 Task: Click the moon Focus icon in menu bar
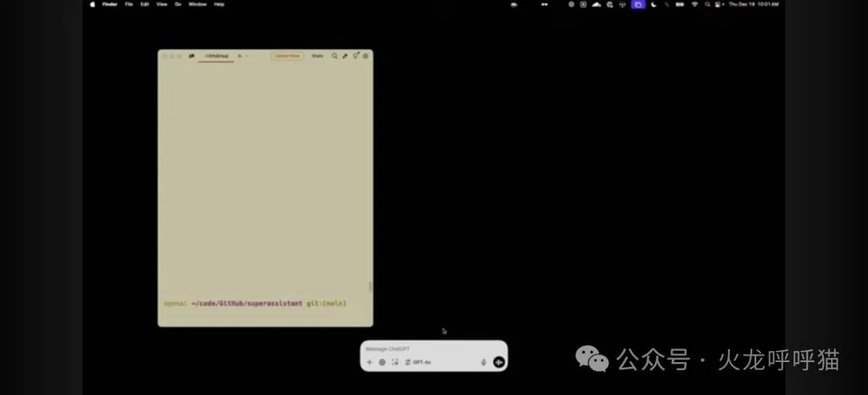click(653, 4)
